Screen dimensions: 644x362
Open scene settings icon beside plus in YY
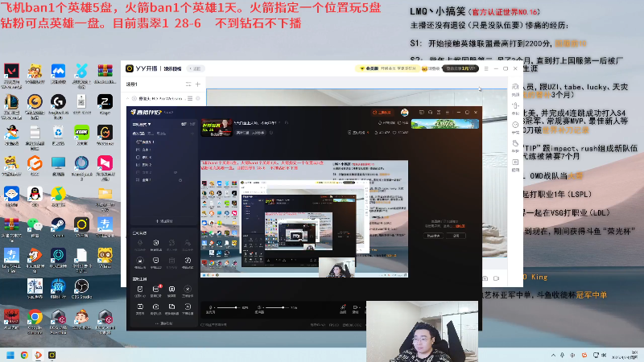pos(188,84)
